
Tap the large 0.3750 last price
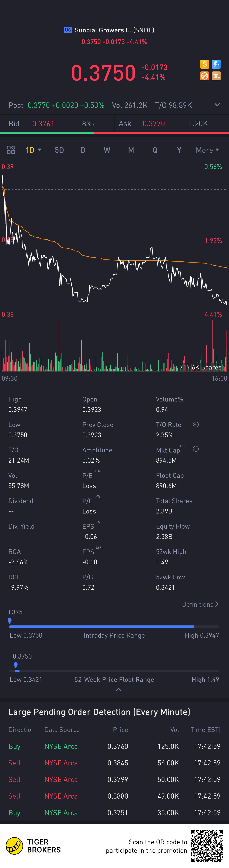click(x=103, y=73)
